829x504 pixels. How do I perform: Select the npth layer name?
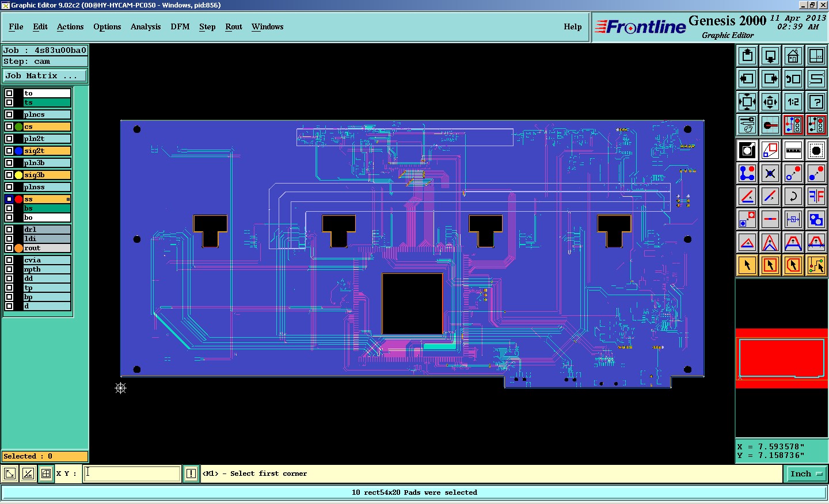pyautogui.click(x=47, y=269)
